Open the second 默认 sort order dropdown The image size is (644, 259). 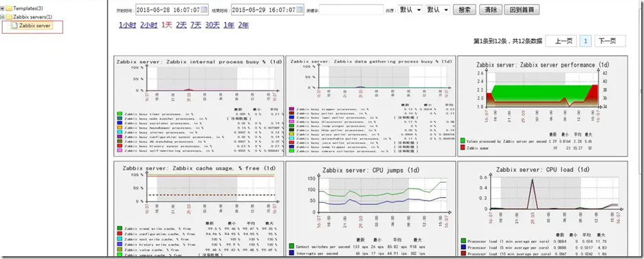(438, 10)
